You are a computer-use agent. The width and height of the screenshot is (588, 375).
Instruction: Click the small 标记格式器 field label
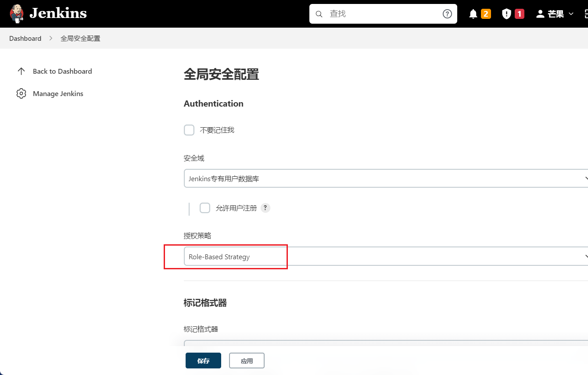[201, 329]
